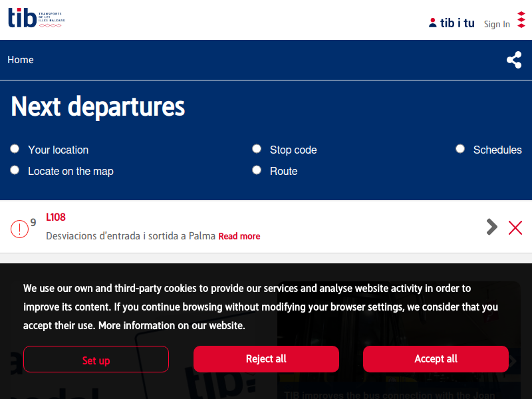Open the tib i tu section
Image resolution: width=532 pixels, height=399 pixels.
[x=457, y=23]
